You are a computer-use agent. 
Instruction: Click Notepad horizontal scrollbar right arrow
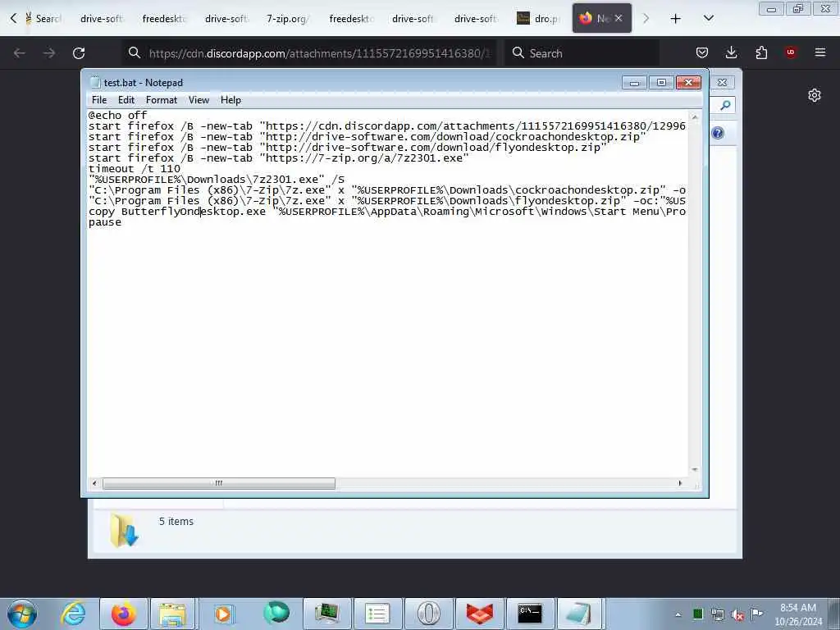pyautogui.click(x=680, y=483)
